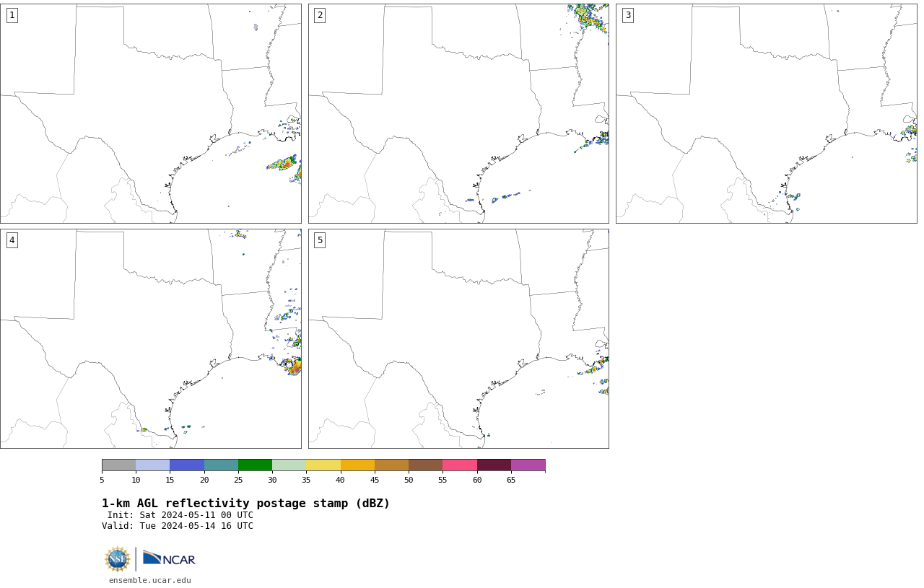Open ensemble member 3 map thumbnail
This screenshot has width=924, height=588.
click(767, 113)
